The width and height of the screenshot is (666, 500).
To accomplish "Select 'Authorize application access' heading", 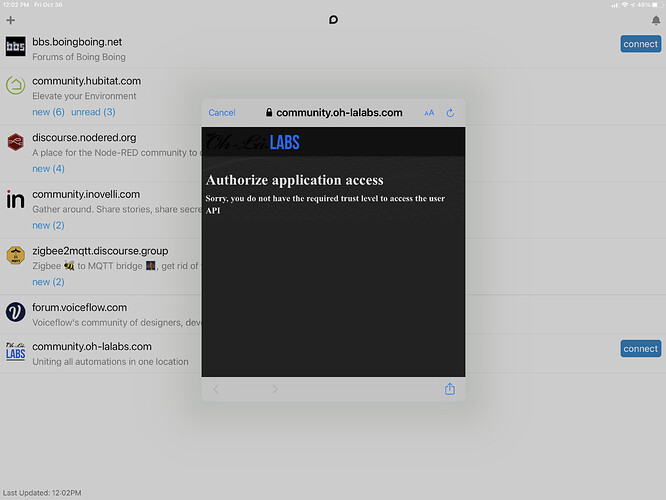I will point(294,180).
